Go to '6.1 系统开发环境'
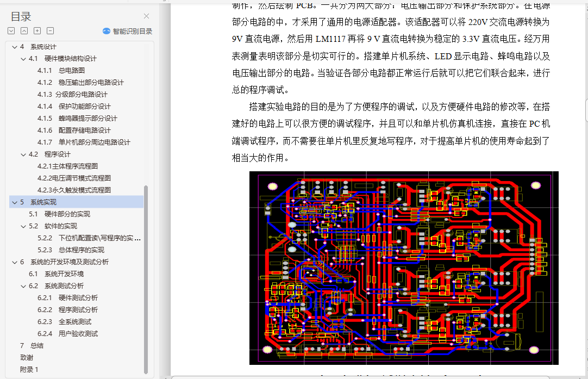Screen dimensions: 588x379 point(57,274)
